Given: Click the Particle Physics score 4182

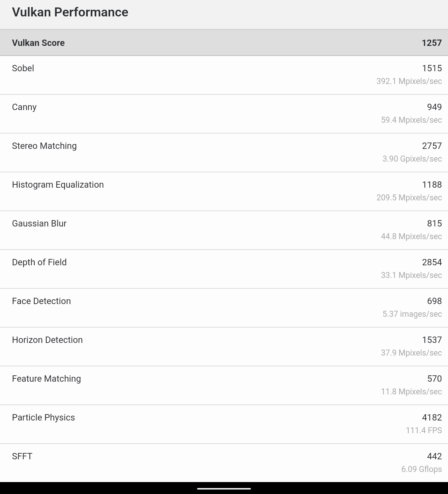Looking at the screenshot, I should [432, 418].
